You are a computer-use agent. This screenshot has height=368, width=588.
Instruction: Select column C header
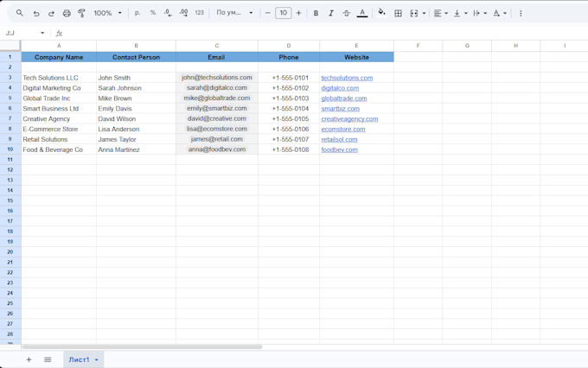(x=217, y=45)
